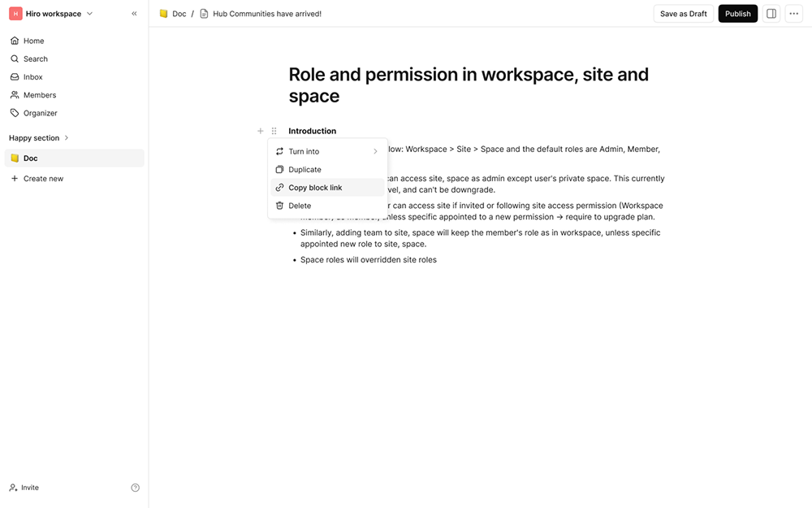Select the Doc item in sidebar

click(x=74, y=158)
